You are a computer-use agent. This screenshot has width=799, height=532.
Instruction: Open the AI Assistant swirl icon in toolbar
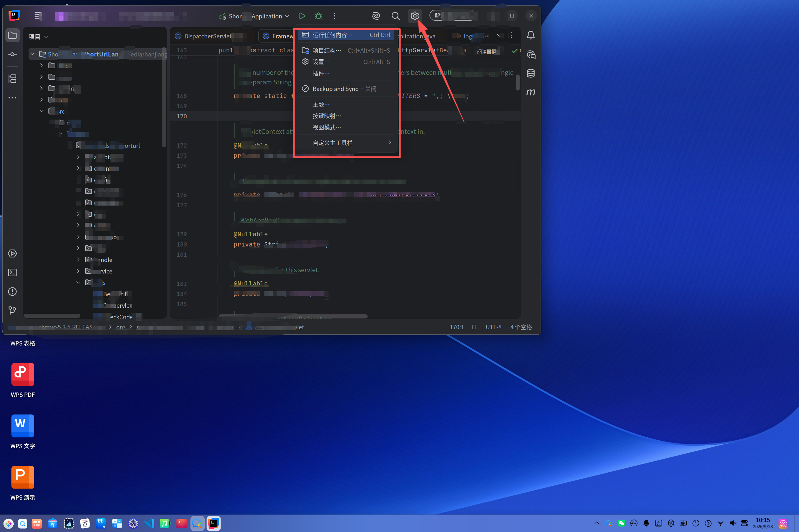pos(376,16)
